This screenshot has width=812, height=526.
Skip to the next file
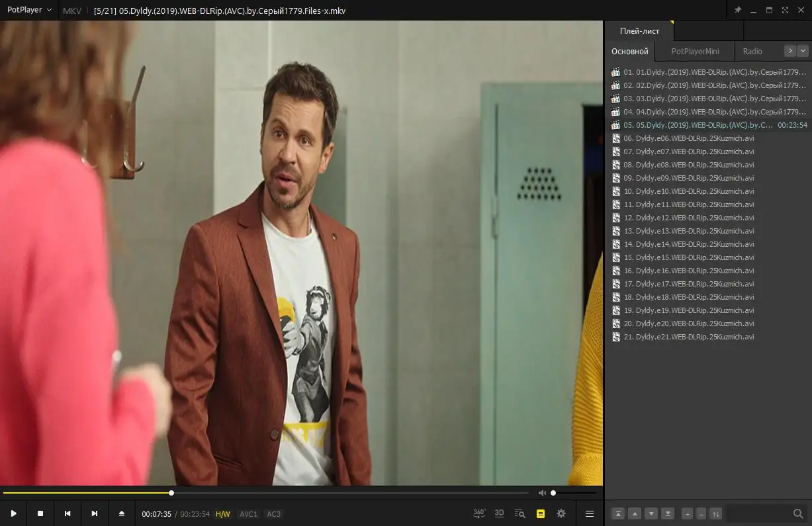click(95, 513)
